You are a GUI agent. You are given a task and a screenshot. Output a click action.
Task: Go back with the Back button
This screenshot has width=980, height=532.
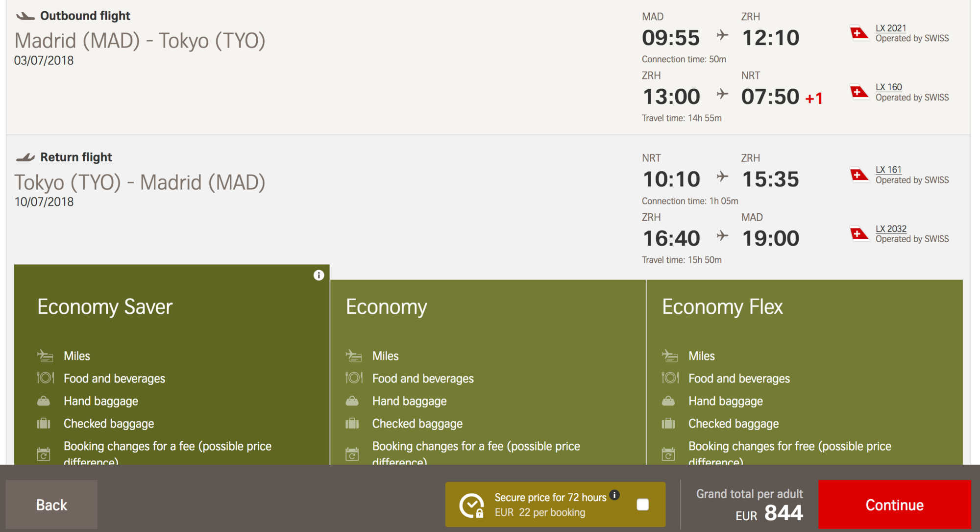coord(51,505)
